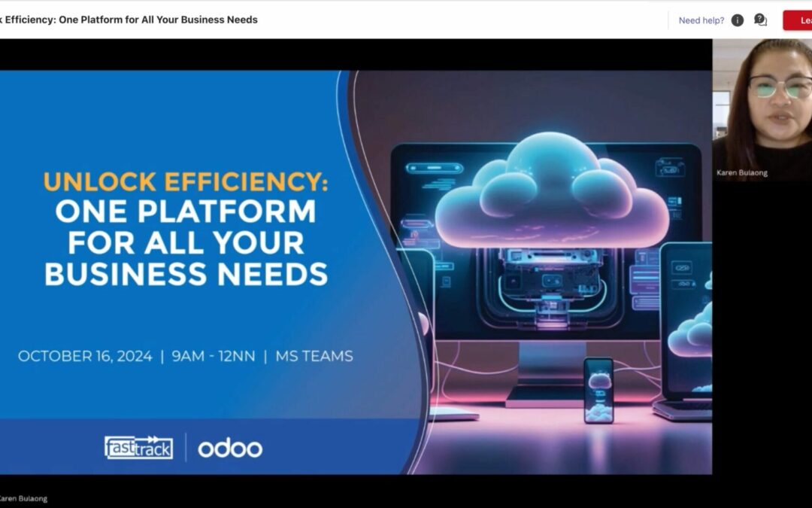Image resolution: width=812 pixels, height=508 pixels.
Task: Click the Need help? link
Action: (x=701, y=20)
